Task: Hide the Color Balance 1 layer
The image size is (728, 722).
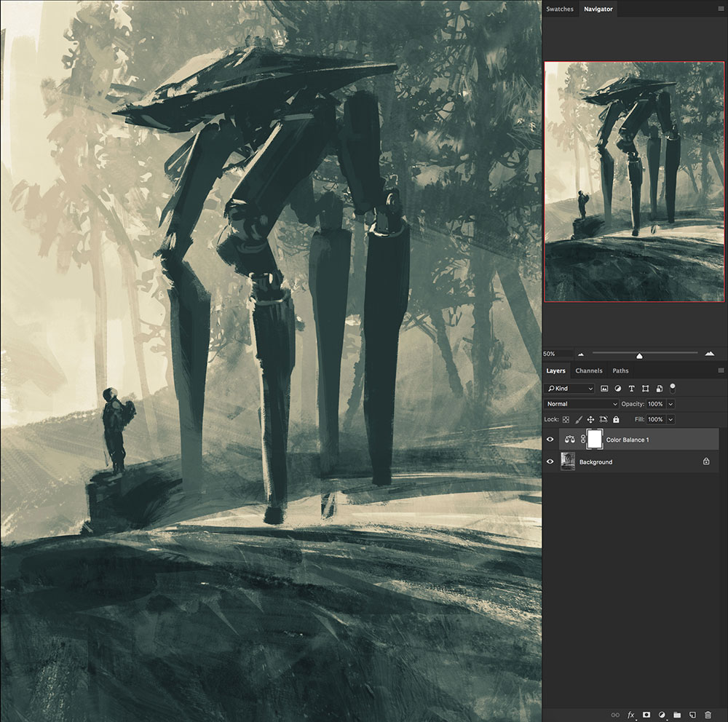Action: click(550, 439)
